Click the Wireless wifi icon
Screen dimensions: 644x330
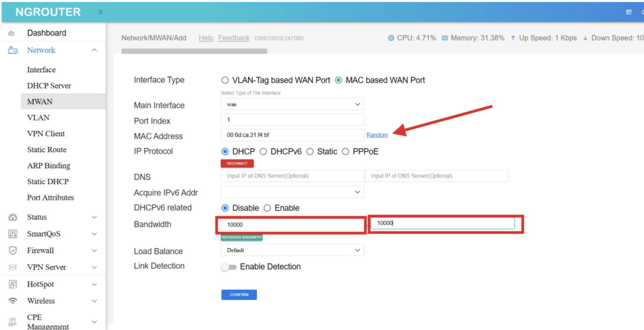pyautogui.click(x=13, y=301)
